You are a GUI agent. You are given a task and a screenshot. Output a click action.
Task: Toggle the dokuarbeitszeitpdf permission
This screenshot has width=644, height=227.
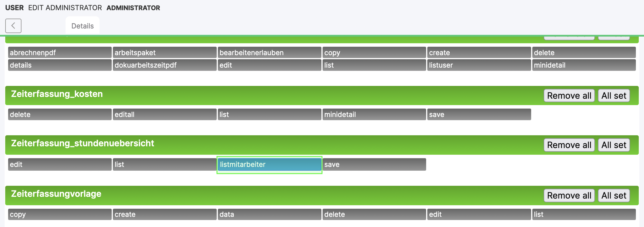[164, 65]
